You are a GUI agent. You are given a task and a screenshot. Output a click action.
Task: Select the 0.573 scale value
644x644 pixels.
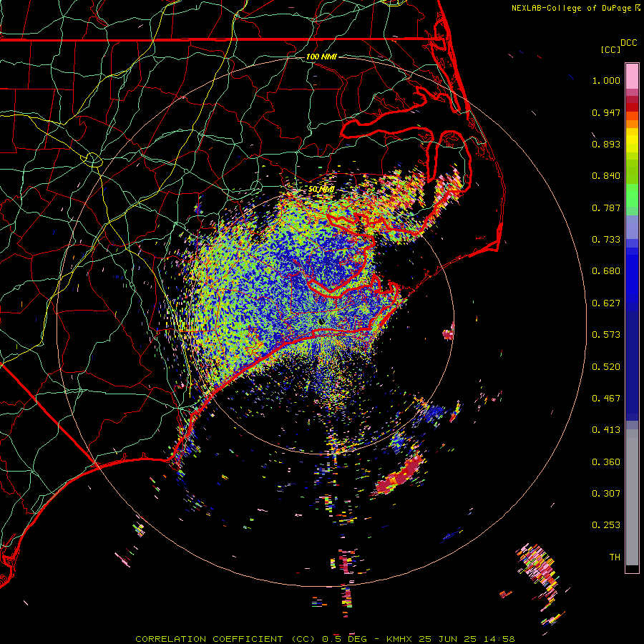click(606, 335)
